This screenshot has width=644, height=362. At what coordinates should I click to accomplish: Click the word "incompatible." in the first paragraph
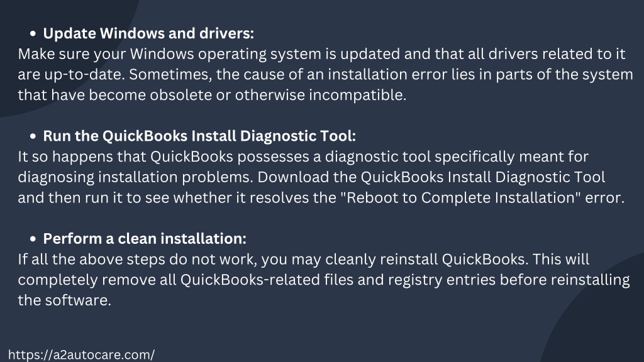[x=357, y=95]
